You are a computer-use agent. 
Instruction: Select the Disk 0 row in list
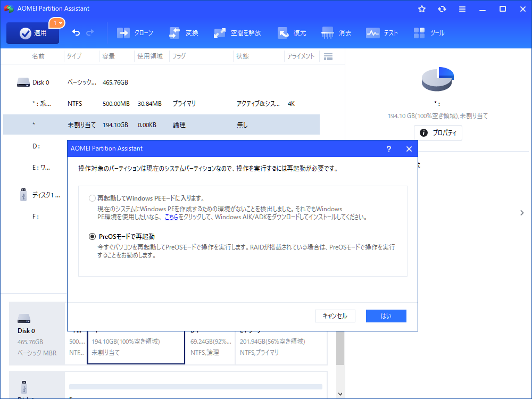tap(162, 82)
